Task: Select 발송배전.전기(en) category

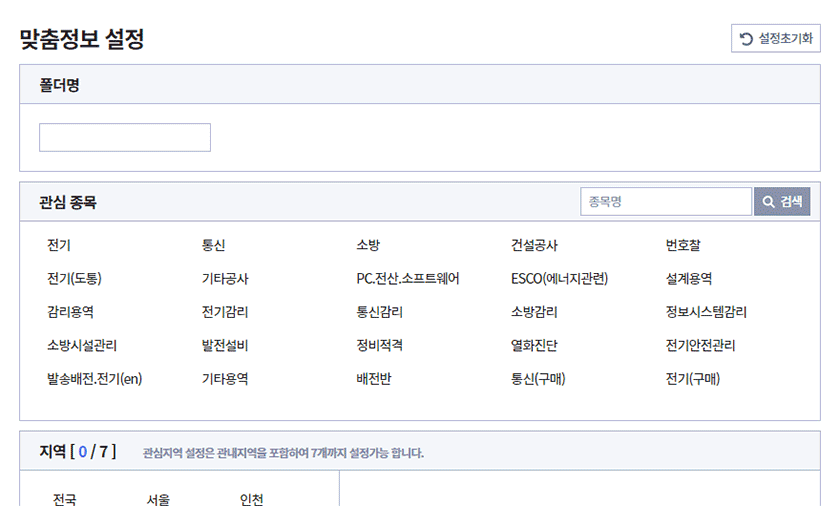Action: click(x=94, y=379)
